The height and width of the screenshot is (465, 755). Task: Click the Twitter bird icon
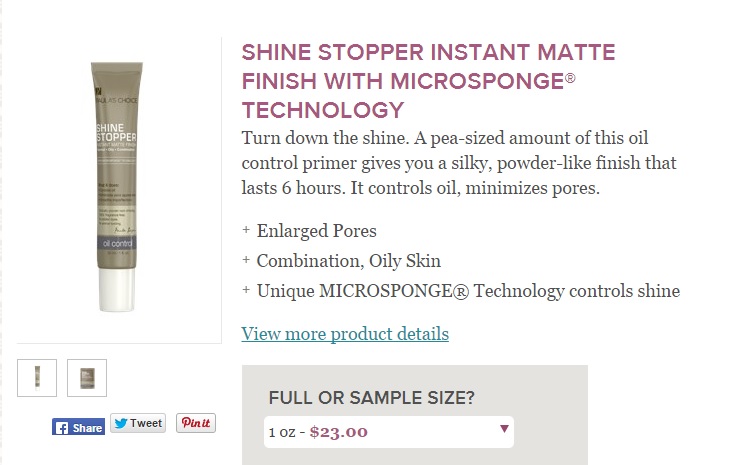point(120,423)
